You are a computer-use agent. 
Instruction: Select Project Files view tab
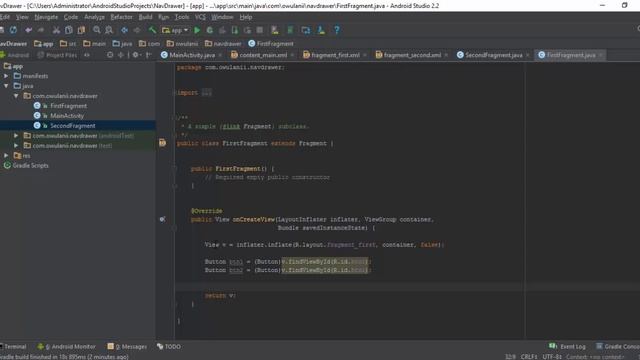pyautogui.click(x=57, y=55)
